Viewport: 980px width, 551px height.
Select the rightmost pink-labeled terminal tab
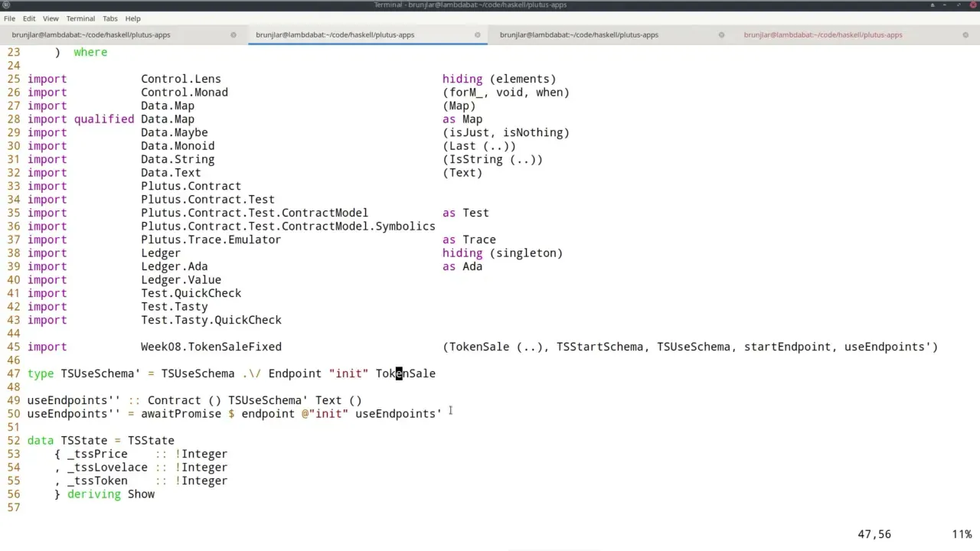point(822,34)
